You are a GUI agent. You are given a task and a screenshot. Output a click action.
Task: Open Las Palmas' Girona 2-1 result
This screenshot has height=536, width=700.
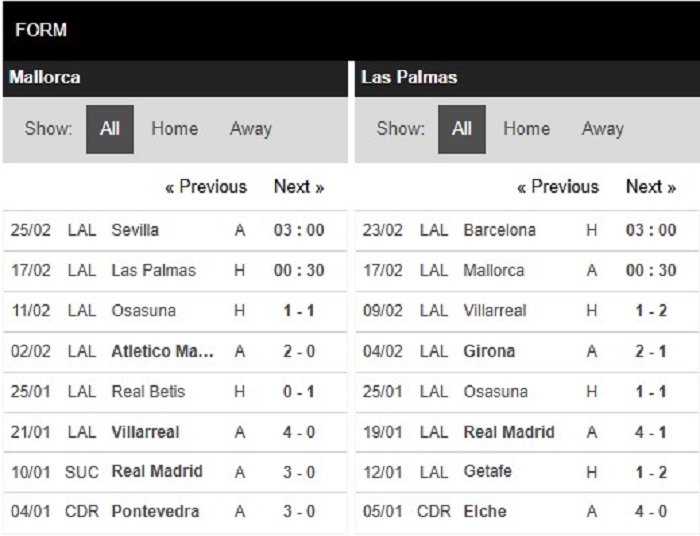point(527,352)
